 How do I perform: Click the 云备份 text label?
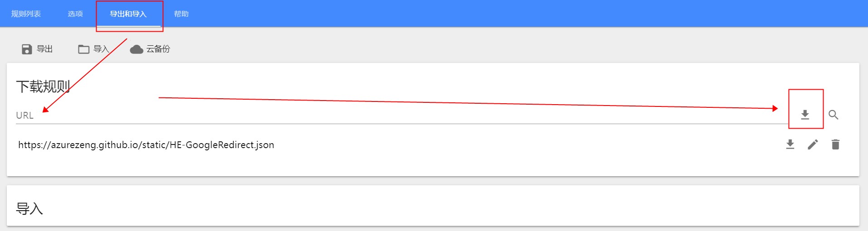pyautogui.click(x=158, y=49)
